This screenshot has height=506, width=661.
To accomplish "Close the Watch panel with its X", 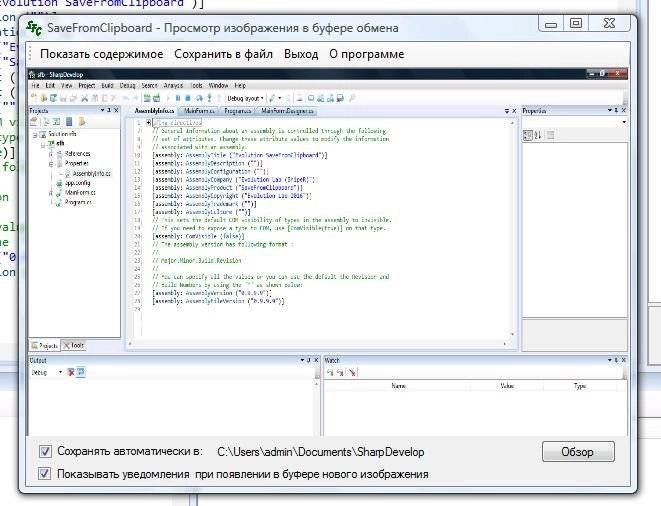I will pyautogui.click(x=623, y=360).
